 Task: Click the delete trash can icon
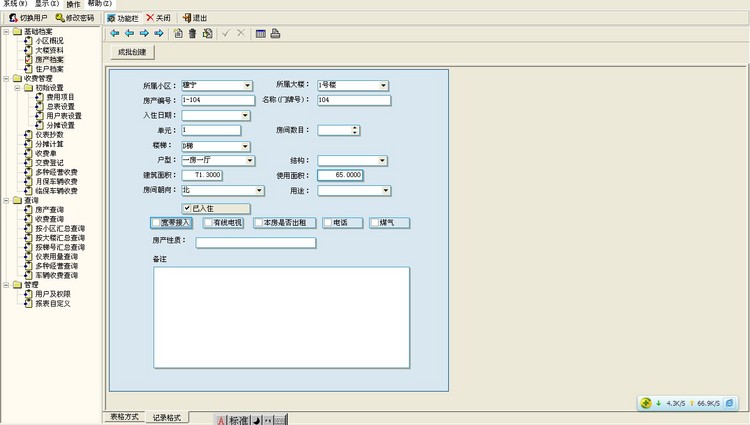192,33
